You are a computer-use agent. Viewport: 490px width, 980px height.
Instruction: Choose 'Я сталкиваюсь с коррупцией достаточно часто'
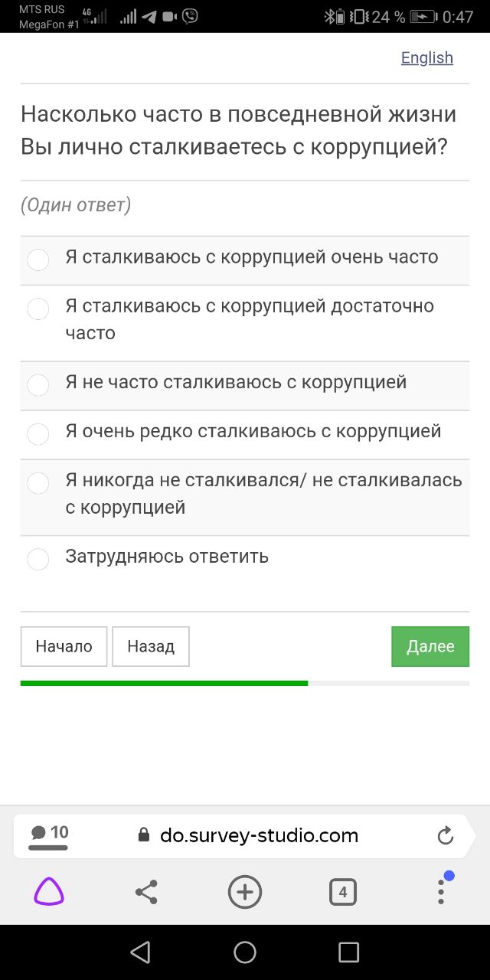click(38, 309)
